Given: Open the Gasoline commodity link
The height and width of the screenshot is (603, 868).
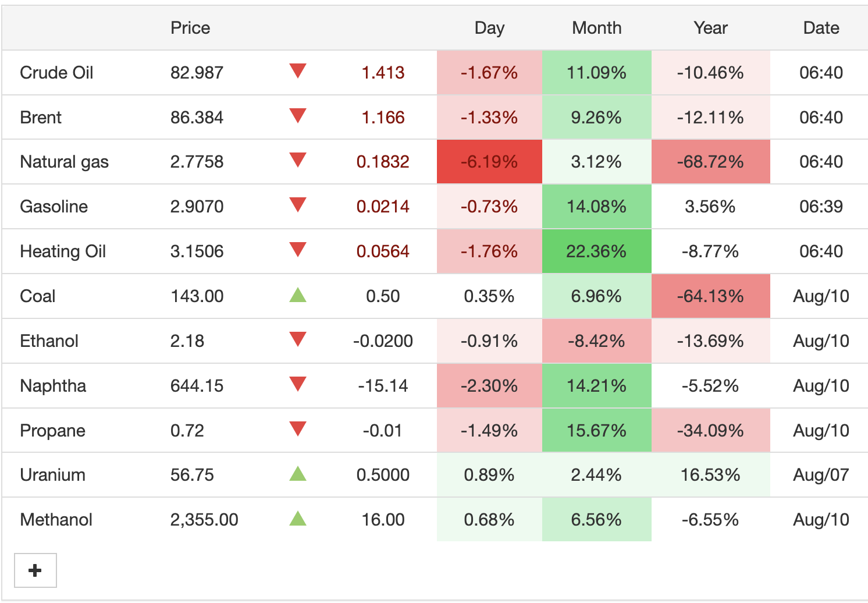Looking at the screenshot, I should pyautogui.click(x=54, y=207).
